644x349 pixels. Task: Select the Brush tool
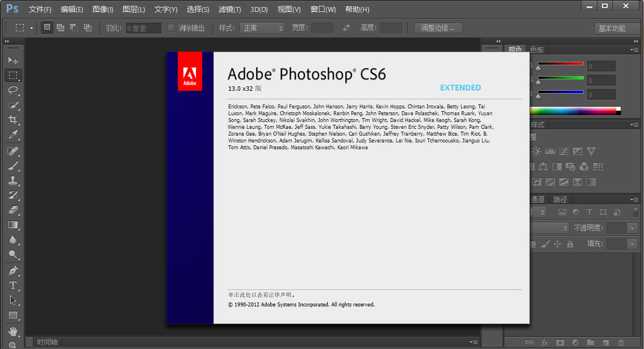pyautogui.click(x=13, y=166)
